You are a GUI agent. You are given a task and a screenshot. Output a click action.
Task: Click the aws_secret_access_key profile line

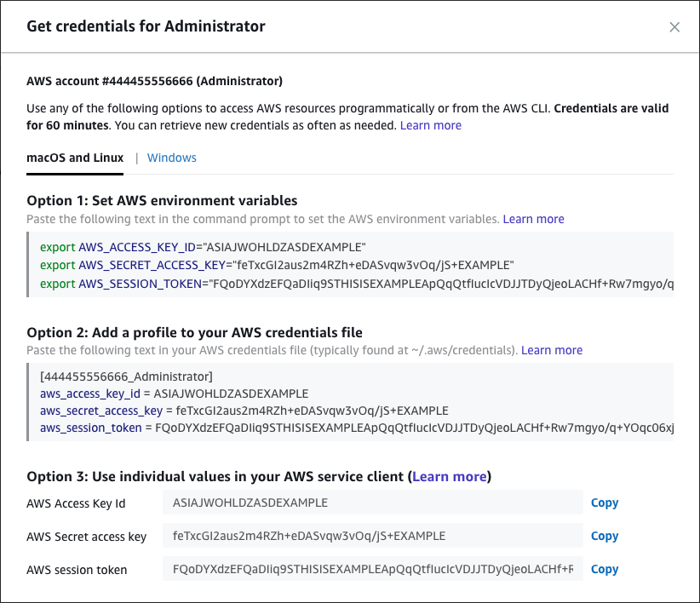pyautogui.click(x=244, y=411)
